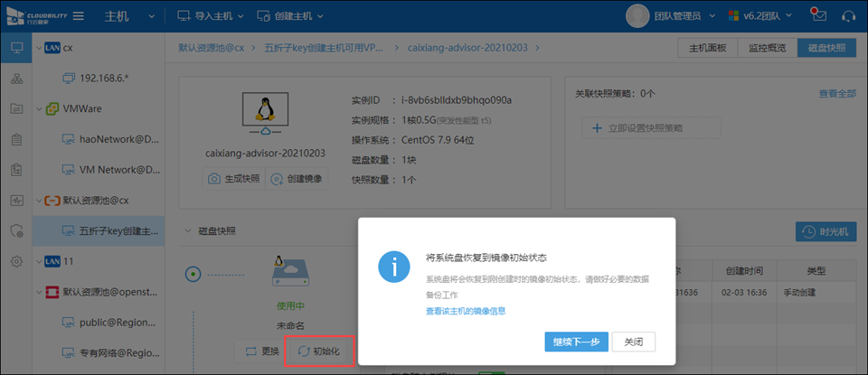This screenshot has height=375, width=868.
Task: Switch to the 主机面板 tab
Action: [x=708, y=48]
